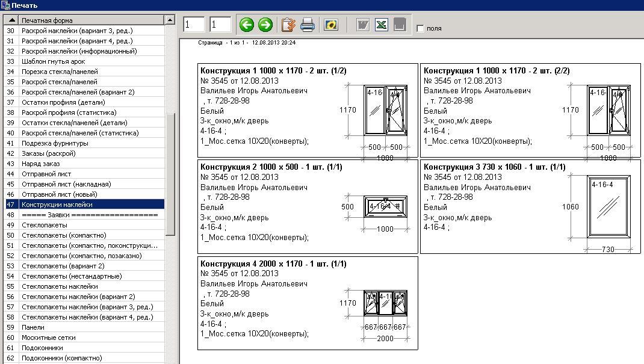Select Раскрой профиля (статистика) form
This screenshot has width=644, height=364.
pos(84,113)
